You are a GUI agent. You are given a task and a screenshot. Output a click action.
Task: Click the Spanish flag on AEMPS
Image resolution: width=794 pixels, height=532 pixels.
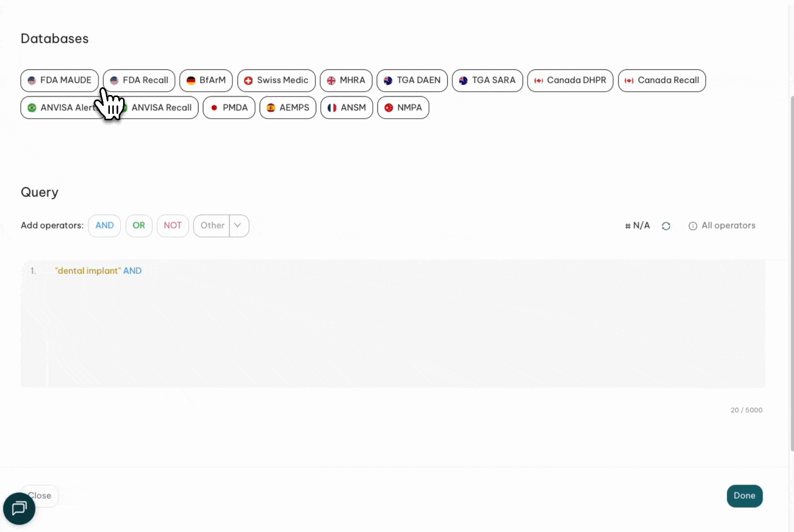[x=271, y=108]
